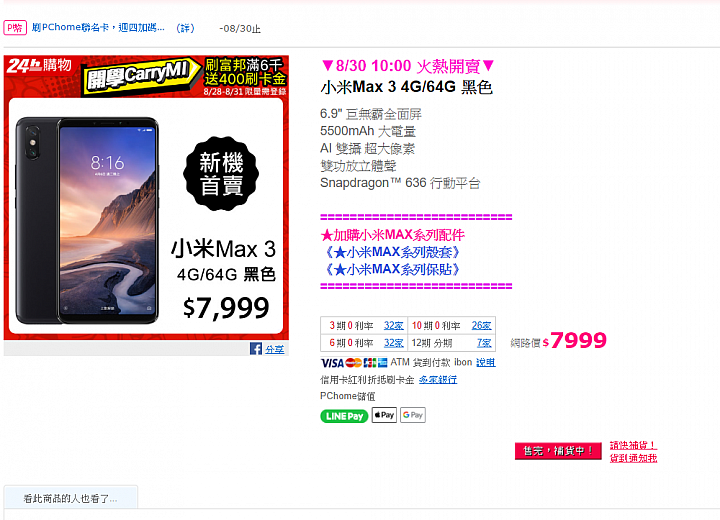Click the Apple Pay icon
The width and height of the screenshot is (720, 520).
tap(384, 415)
